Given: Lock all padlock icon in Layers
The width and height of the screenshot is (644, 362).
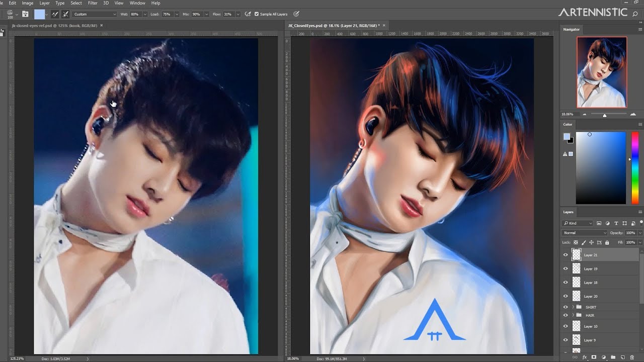Looking at the screenshot, I should coord(607,242).
